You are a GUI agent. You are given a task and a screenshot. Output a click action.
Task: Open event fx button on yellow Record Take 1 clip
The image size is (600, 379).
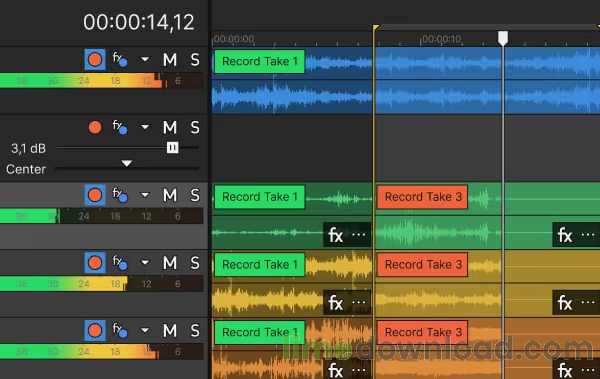coord(336,303)
